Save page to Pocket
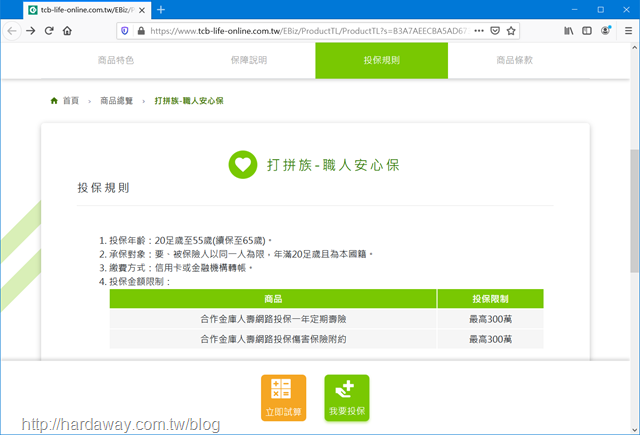Viewport: 640px width, 435px height. 495,31
